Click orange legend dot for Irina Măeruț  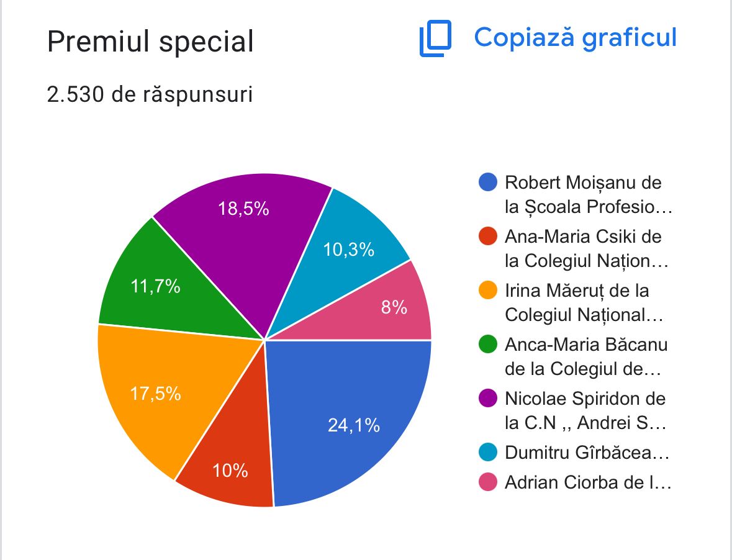[x=488, y=291]
